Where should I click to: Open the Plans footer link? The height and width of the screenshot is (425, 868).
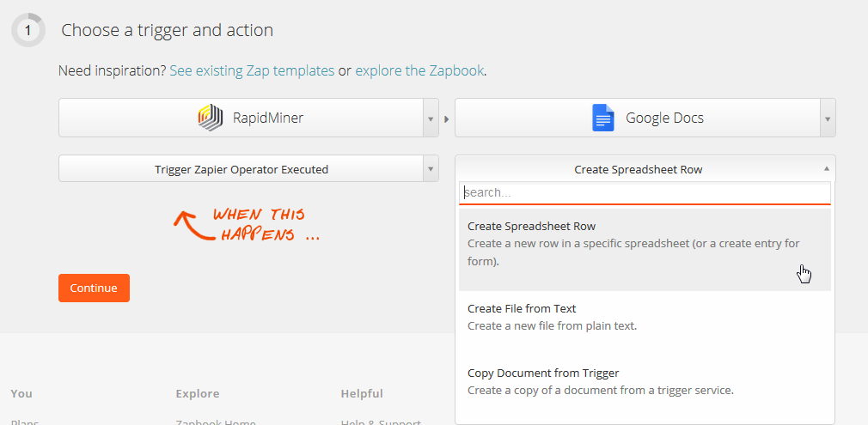point(25,422)
